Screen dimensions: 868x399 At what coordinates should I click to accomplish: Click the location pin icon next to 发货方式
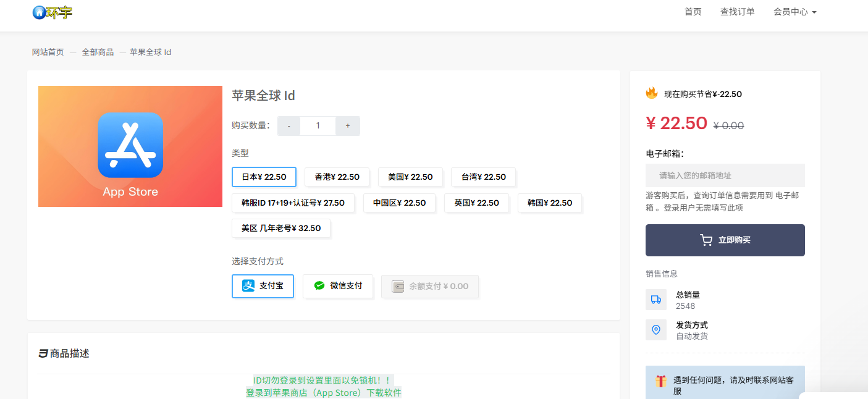656,330
